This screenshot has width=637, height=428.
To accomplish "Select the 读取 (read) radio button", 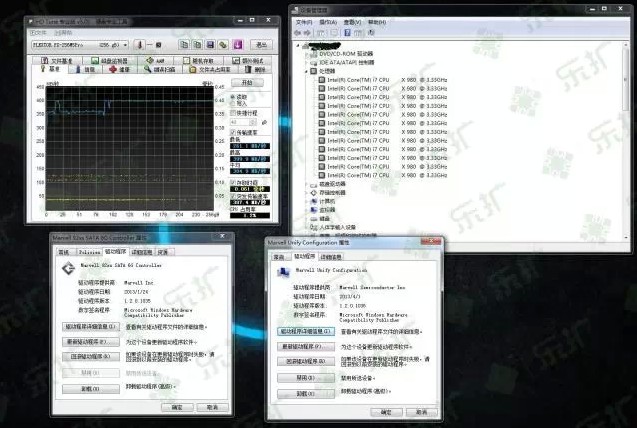I will 233,97.
